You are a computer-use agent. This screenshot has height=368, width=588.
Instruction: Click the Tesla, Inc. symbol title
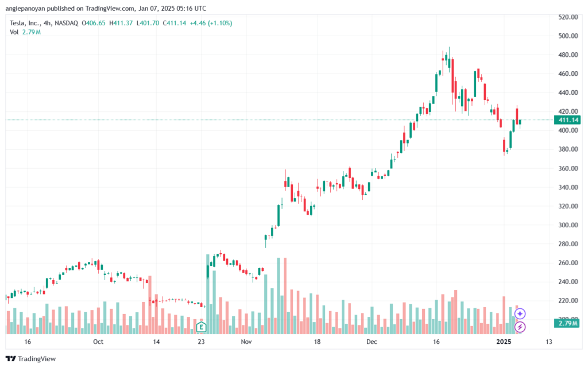pos(25,23)
